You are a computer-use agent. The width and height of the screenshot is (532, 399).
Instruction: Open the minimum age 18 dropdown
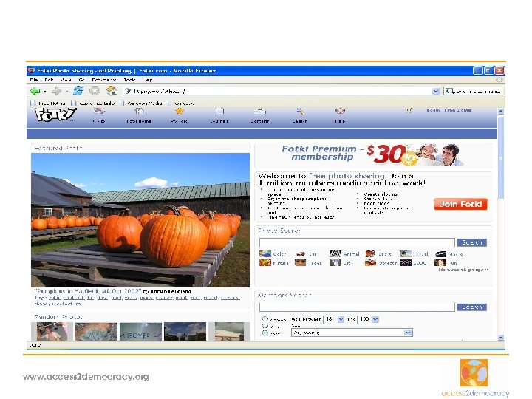341,319
